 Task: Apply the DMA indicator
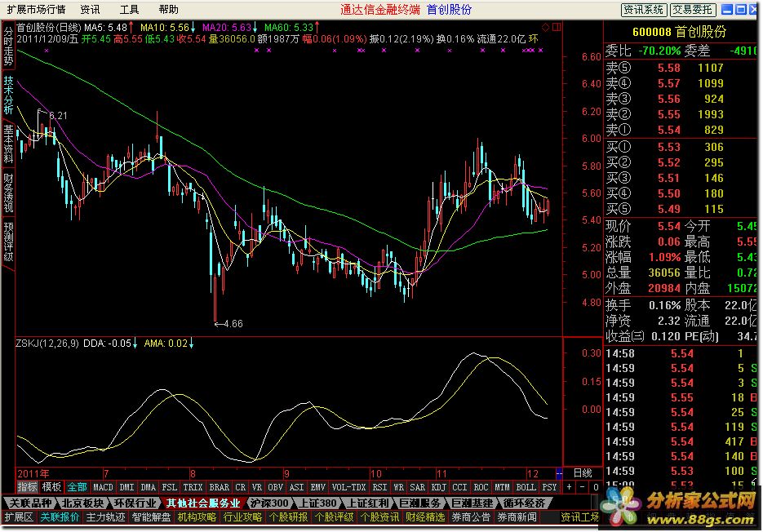148,487
